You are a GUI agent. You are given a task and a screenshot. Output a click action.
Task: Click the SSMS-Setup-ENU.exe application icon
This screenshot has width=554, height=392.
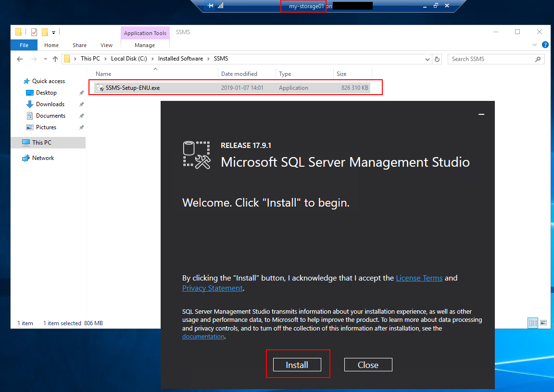(100, 88)
